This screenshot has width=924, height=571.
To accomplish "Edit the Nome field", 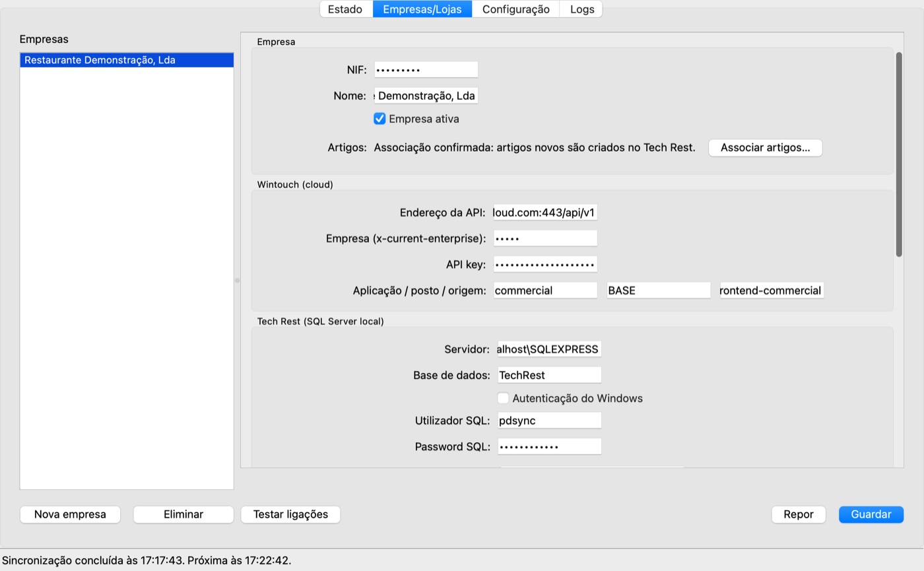I will pos(426,96).
